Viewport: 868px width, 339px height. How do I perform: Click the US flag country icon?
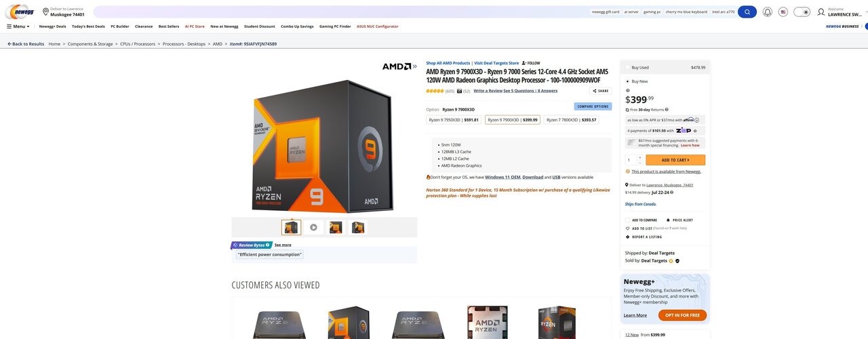click(783, 12)
